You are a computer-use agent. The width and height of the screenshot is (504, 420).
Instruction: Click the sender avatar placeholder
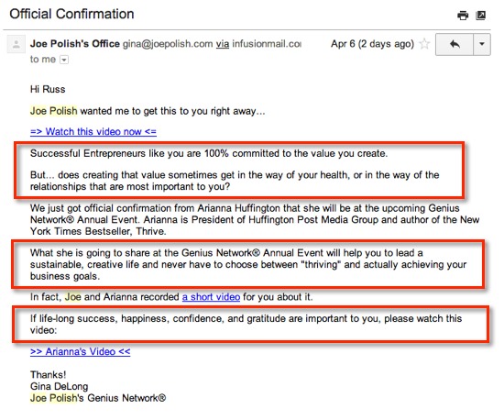point(16,43)
